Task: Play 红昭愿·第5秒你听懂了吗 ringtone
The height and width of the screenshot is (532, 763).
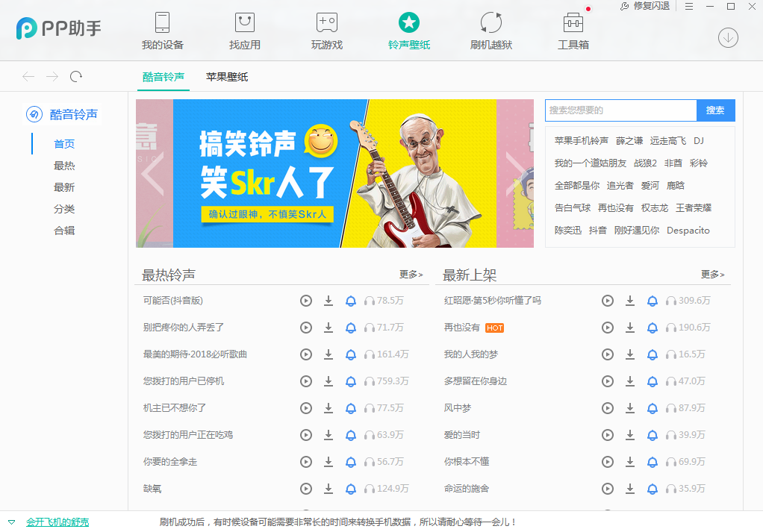Action: 608,301
